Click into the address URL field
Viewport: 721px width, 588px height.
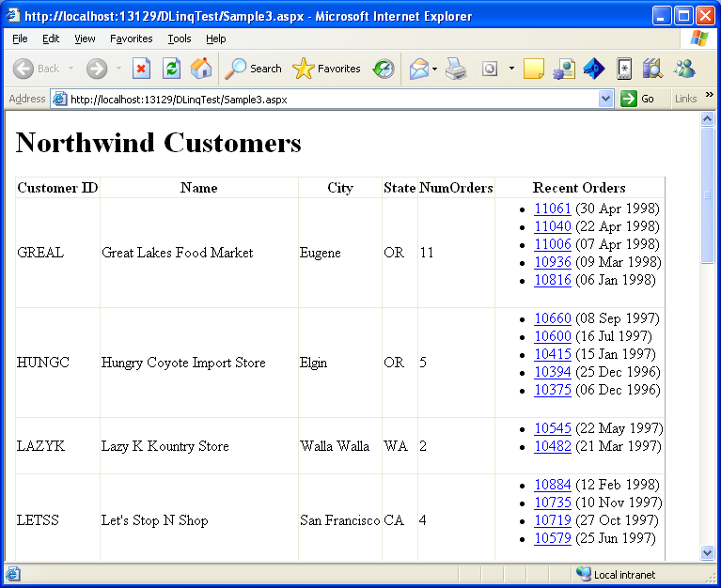coord(331,100)
